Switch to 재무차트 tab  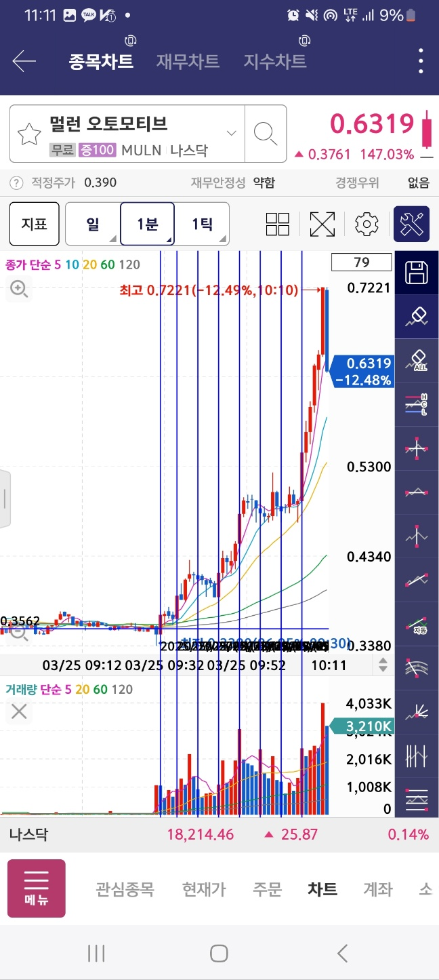(188, 61)
